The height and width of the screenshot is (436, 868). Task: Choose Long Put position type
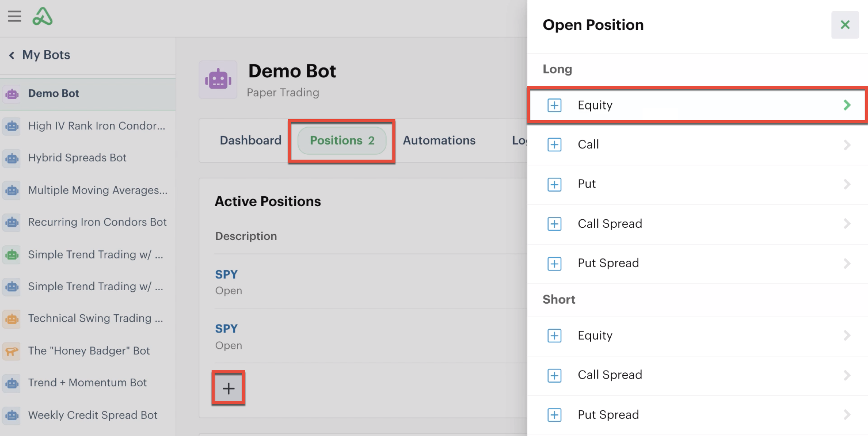pyautogui.click(x=697, y=185)
